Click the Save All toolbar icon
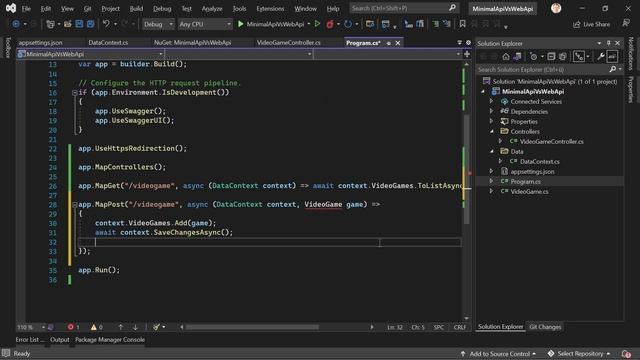640x360 pixels. (x=90, y=24)
